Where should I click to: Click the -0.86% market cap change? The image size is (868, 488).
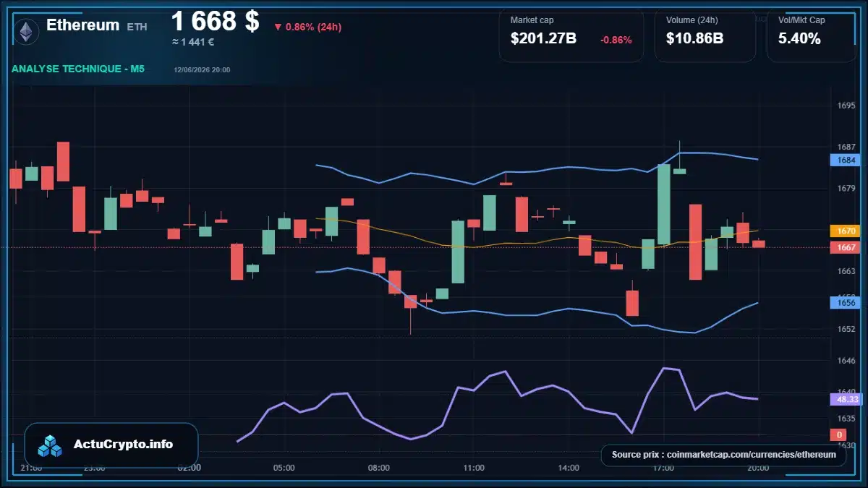click(616, 40)
